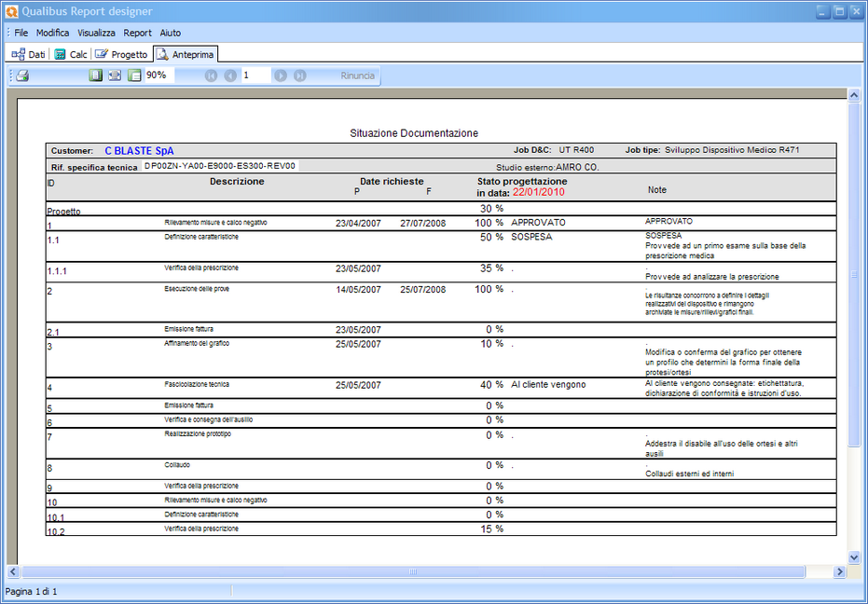868x604 pixels.
Task: Click the page number input field
Action: (x=255, y=75)
